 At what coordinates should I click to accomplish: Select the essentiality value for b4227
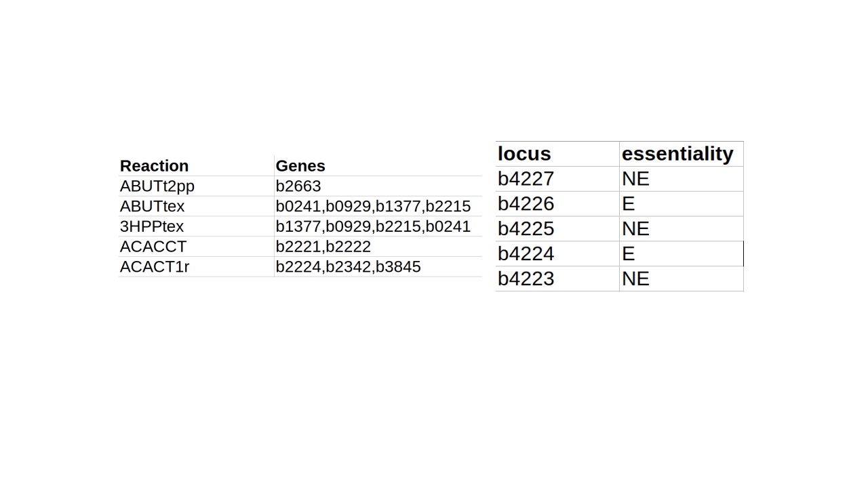(635, 179)
